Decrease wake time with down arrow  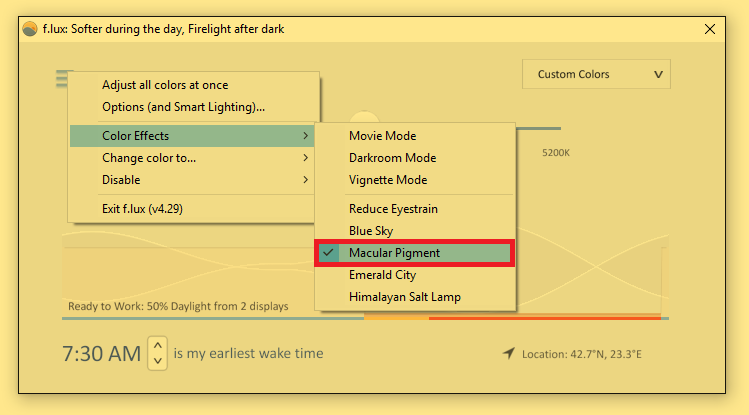[x=158, y=362]
